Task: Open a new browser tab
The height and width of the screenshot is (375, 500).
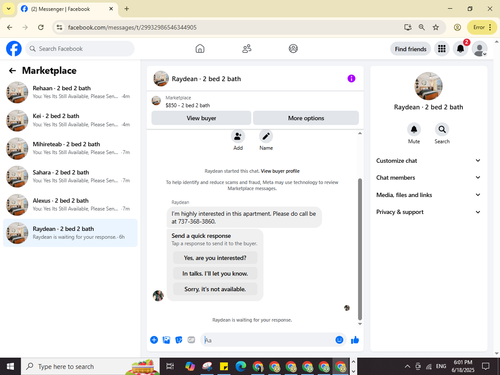Action: click(127, 9)
